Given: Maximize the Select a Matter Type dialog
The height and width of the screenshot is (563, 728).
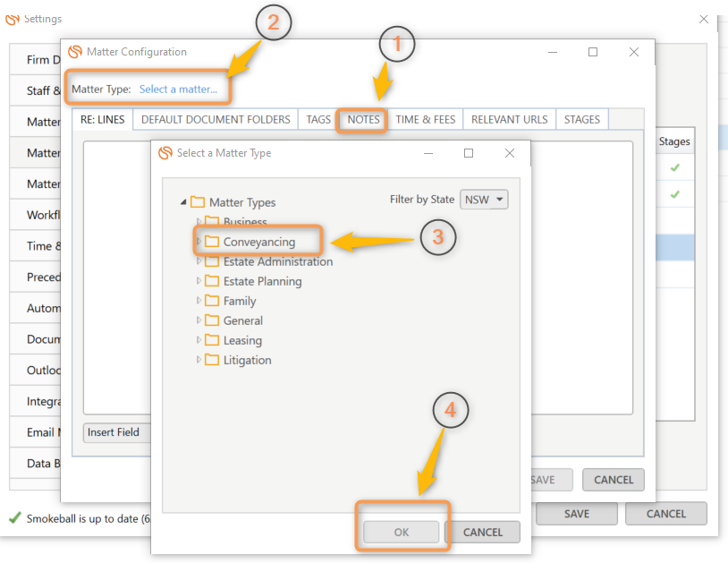Looking at the screenshot, I should [x=469, y=153].
